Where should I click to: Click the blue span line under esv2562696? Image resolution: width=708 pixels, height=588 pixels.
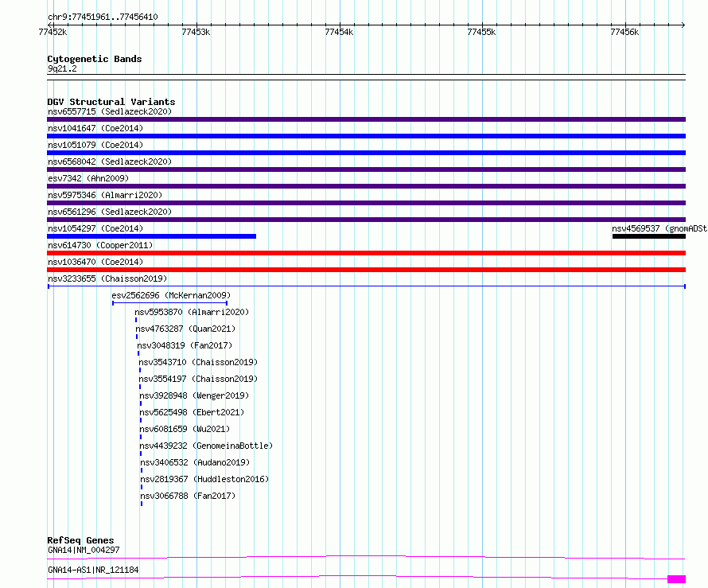(x=169, y=303)
